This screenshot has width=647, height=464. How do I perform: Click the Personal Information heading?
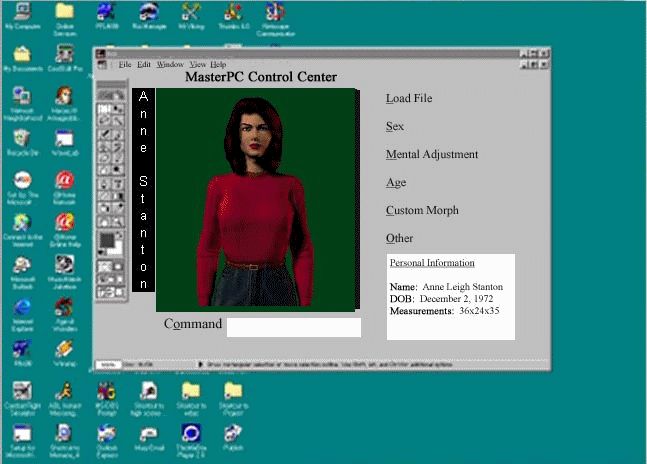pyautogui.click(x=432, y=263)
